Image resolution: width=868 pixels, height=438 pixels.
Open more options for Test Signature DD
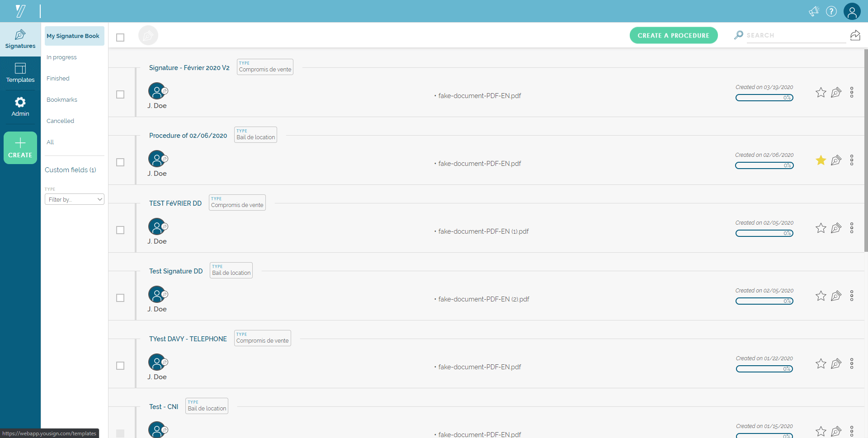852,296
